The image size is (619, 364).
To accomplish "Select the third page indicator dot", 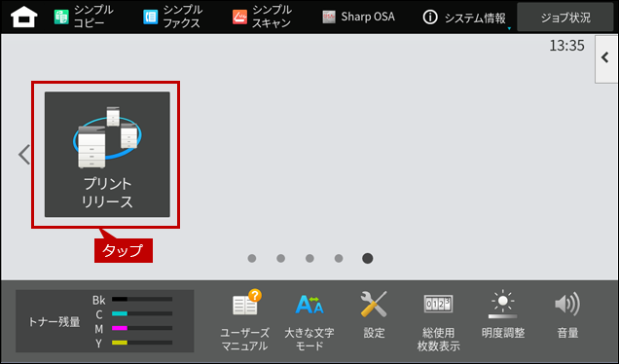I will coord(309,258).
